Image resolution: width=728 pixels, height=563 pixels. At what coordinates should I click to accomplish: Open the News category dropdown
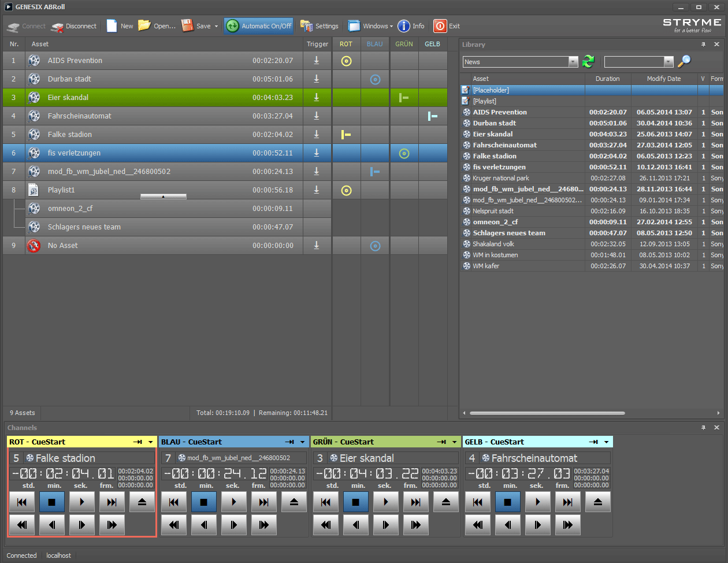click(573, 62)
